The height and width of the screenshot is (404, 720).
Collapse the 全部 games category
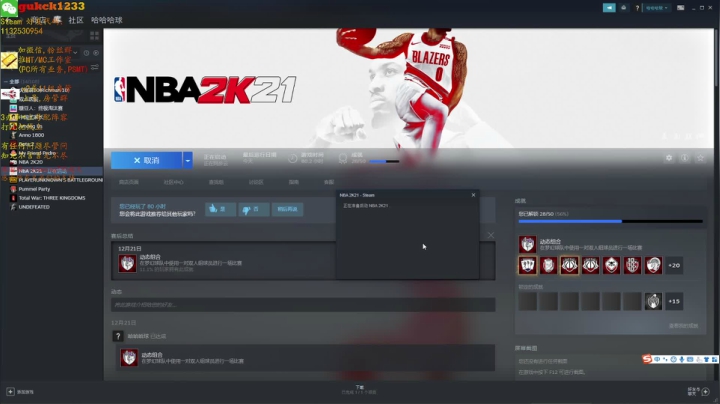(6, 82)
